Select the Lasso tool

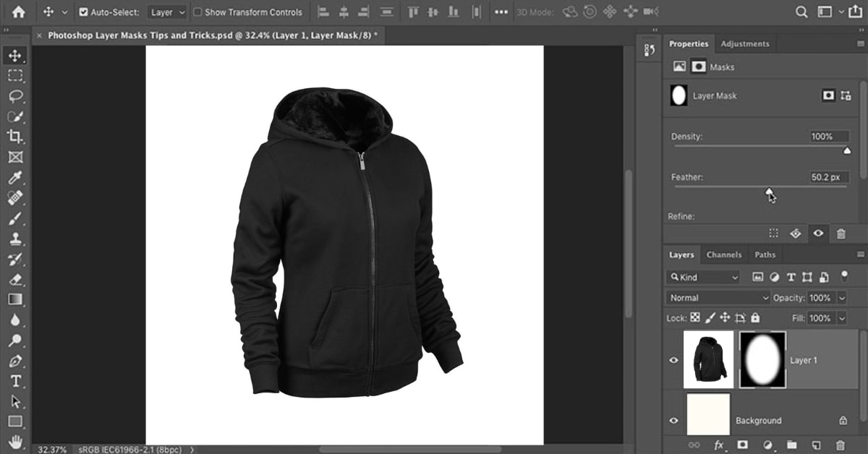pos(15,95)
